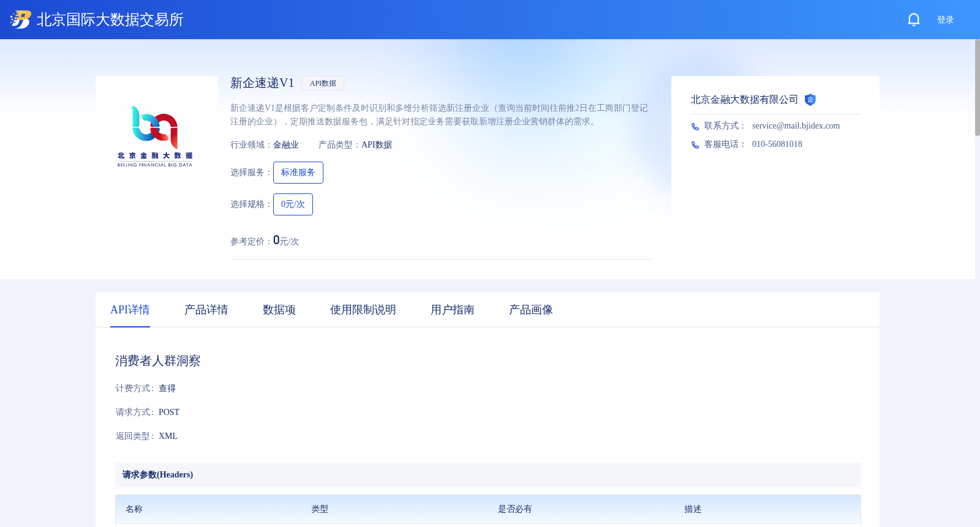Open the 用户指南 tab
Viewport: 980px width, 527px height.
(453, 310)
